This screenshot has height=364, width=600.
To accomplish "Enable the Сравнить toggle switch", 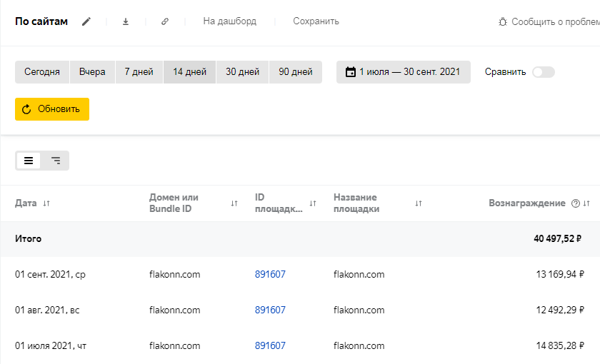I will point(543,72).
